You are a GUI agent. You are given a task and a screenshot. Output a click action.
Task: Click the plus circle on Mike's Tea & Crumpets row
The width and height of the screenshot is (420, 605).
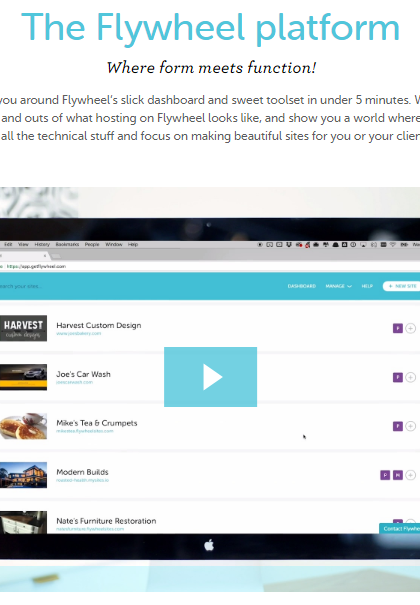point(411,426)
